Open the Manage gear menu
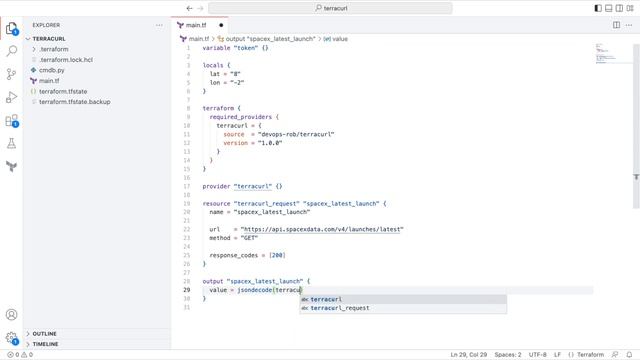 (x=11, y=338)
